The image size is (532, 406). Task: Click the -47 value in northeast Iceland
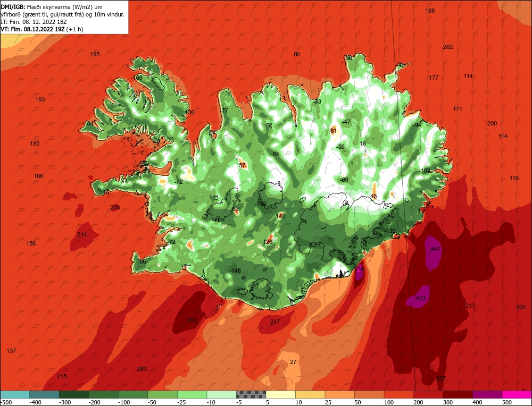click(x=346, y=122)
